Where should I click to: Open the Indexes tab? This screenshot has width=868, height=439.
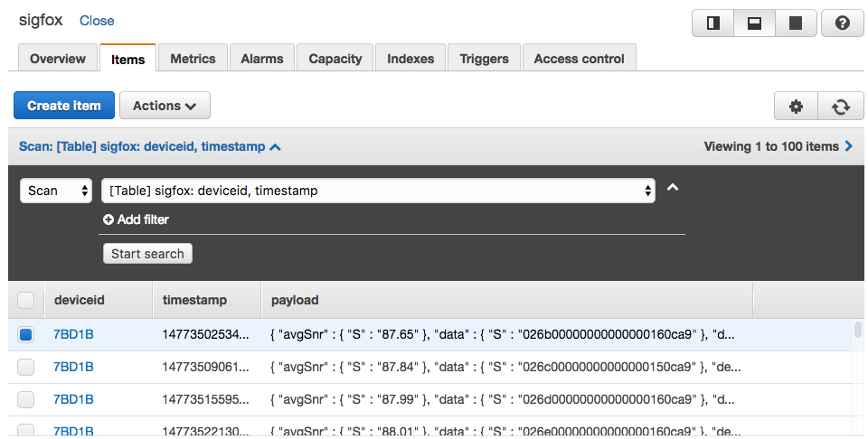pos(410,59)
